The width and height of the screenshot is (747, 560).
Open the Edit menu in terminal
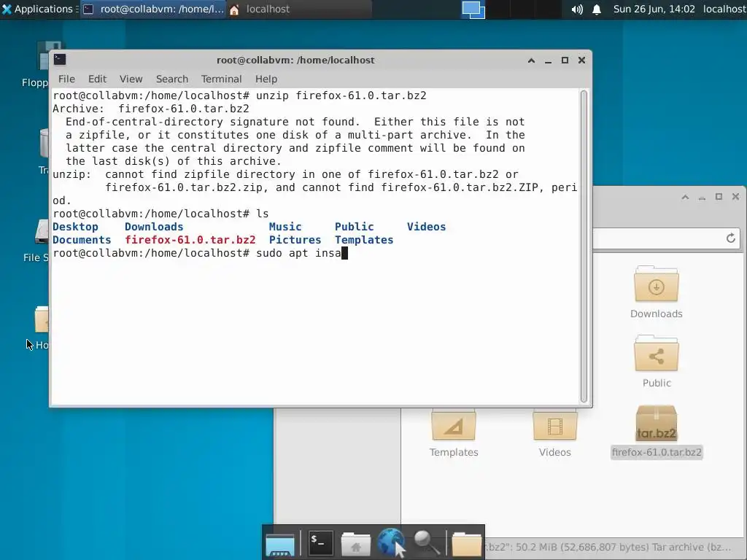[97, 79]
